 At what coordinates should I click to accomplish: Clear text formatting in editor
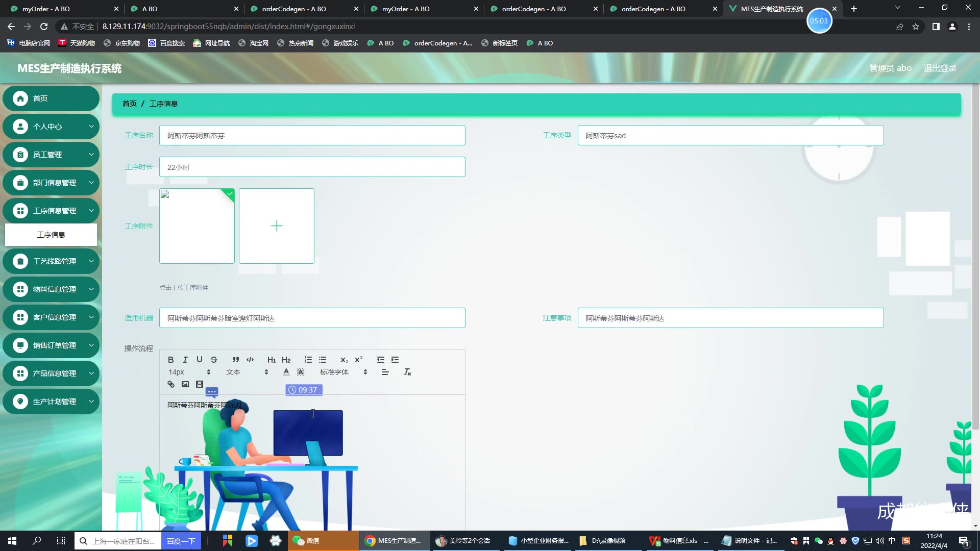(407, 372)
